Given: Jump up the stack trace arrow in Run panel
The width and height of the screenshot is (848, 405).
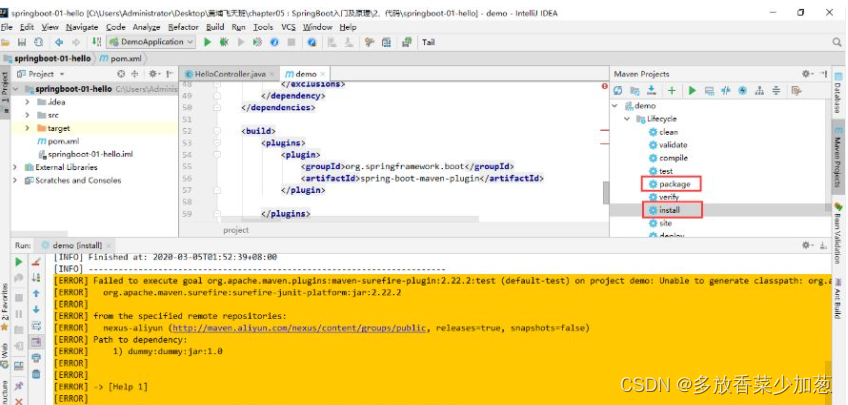Looking at the screenshot, I should click(x=36, y=294).
